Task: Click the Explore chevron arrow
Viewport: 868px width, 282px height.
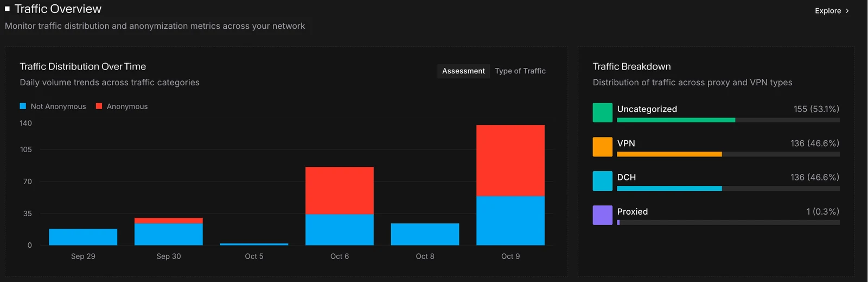Action: 847,10
